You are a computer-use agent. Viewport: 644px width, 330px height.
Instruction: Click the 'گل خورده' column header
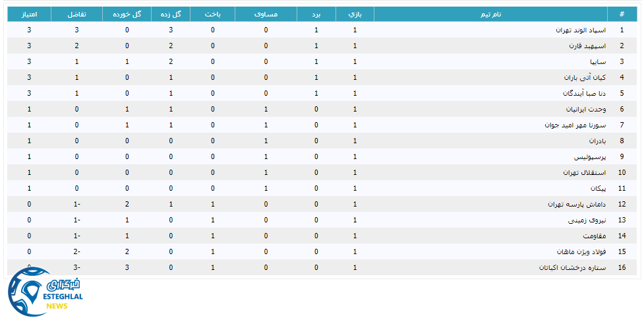click(x=127, y=14)
